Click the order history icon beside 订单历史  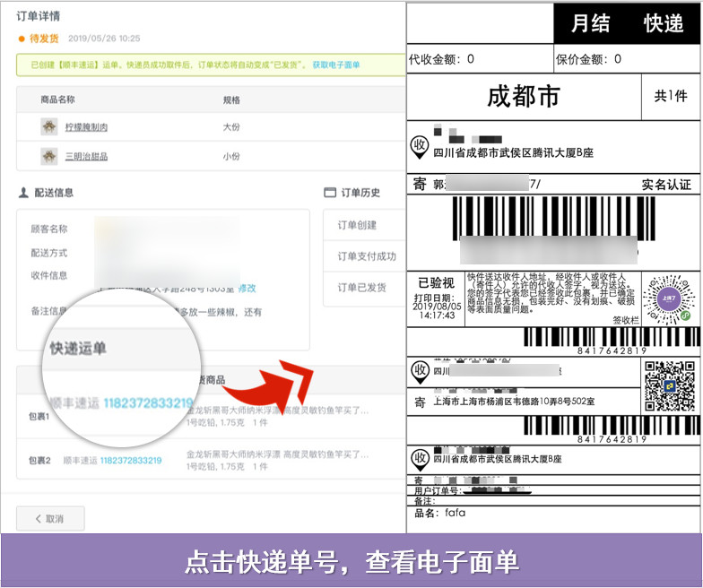329,193
